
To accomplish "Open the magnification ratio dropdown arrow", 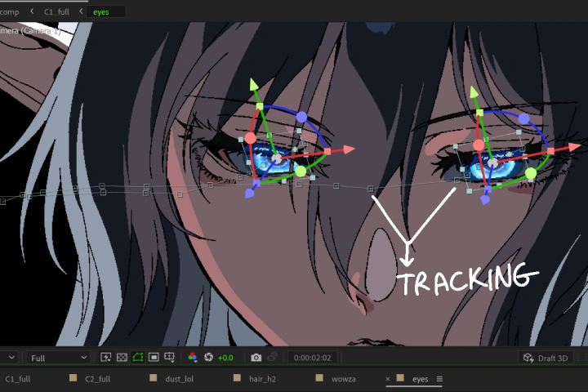I will [x=11, y=358].
